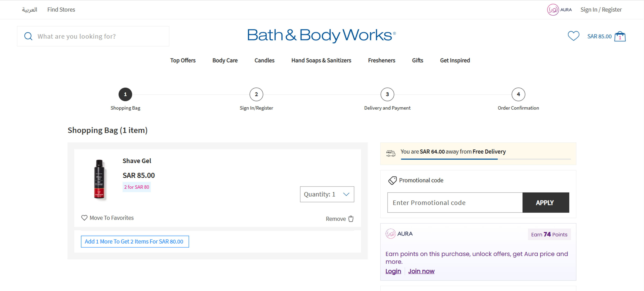The image size is (644, 291).
Task: Click heart icon beside Move To Favorites
Action: [84, 218]
